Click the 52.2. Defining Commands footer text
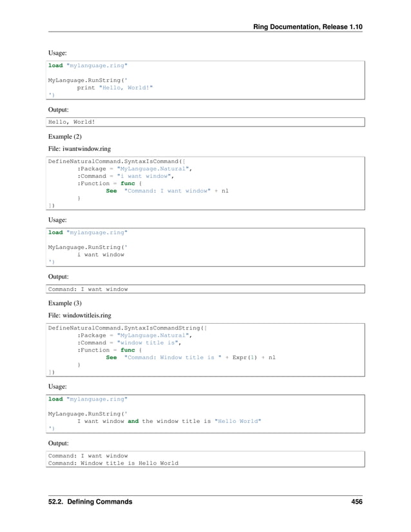 click(90, 502)
